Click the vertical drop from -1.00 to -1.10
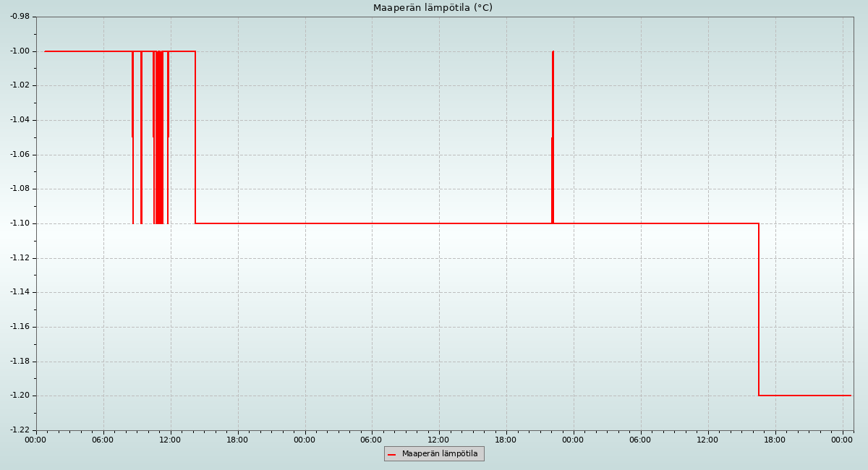This screenshot has height=470, width=868. pyautogui.click(x=195, y=137)
